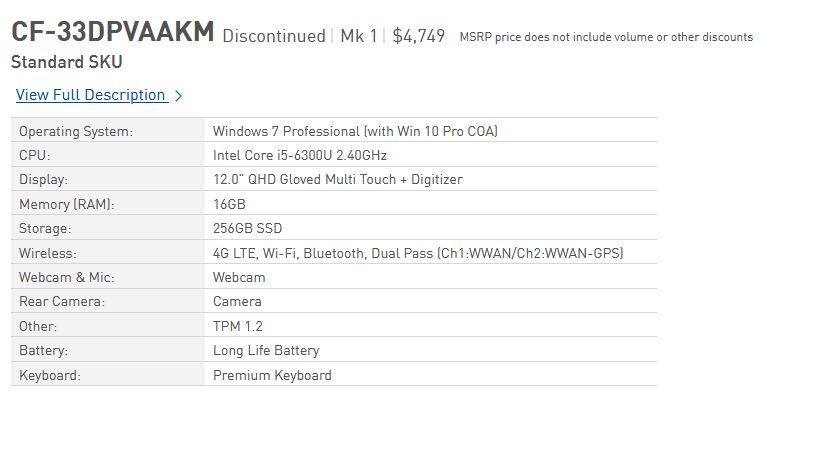Viewport: 834px width, 452px height.
Task: Open the View Full Description link
Action: [x=90, y=95]
